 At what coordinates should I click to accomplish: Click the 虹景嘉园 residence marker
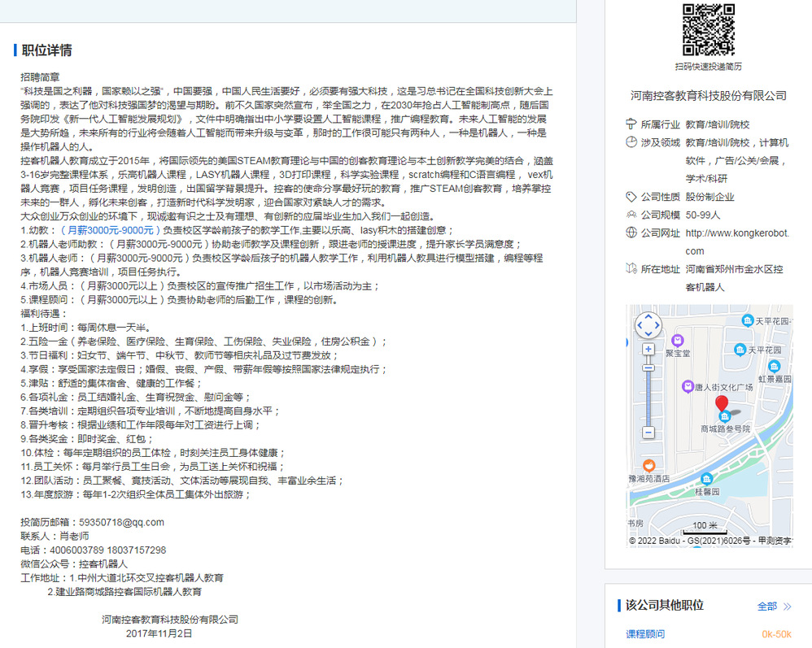click(x=775, y=365)
